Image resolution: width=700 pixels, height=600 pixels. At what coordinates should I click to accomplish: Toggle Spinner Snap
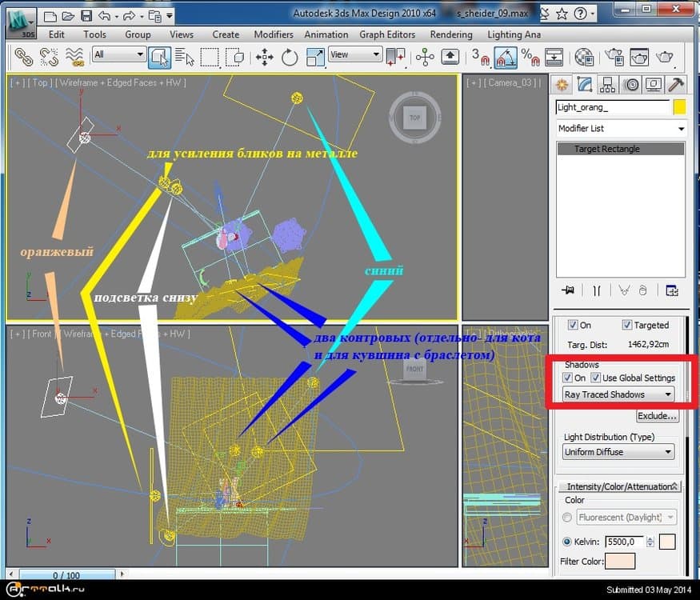coord(554,57)
